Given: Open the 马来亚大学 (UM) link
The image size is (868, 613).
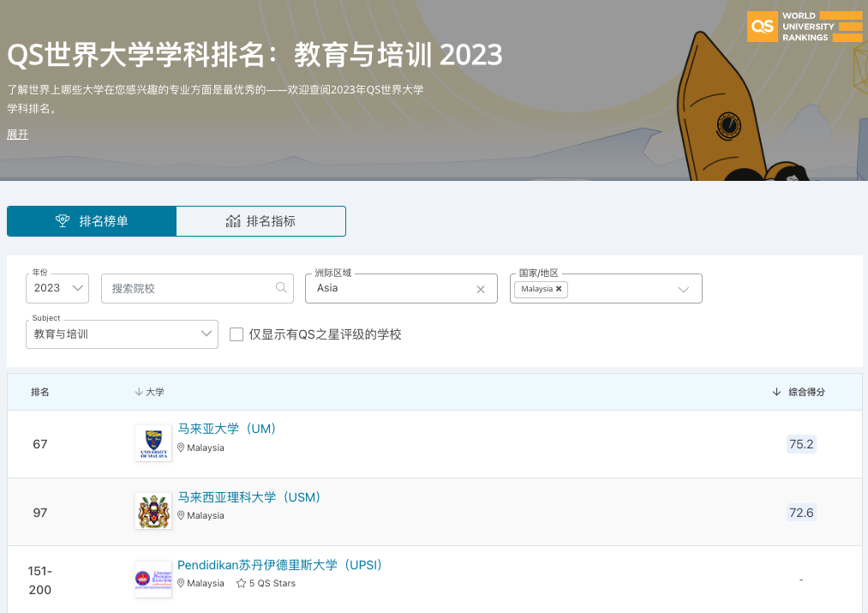Looking at the screenshot, I should pyautogui.click(x=226, y=429).
